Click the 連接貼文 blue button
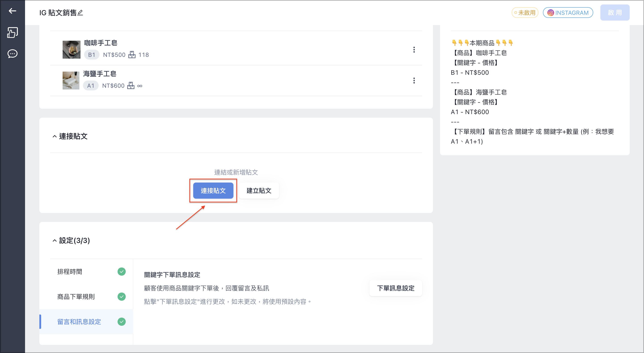This screenshot has height=353, width=644. 213,191
